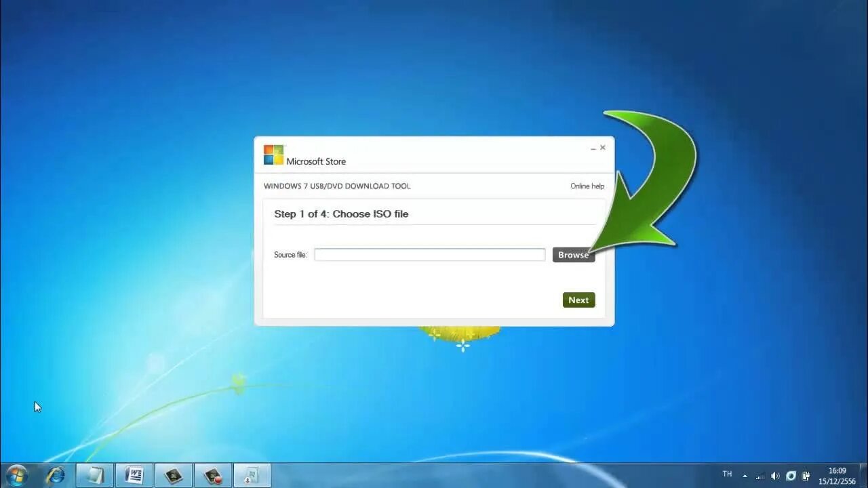Open the Notepad taskbar icon
This screenshot has width=868, height=488.
[94, 475]
